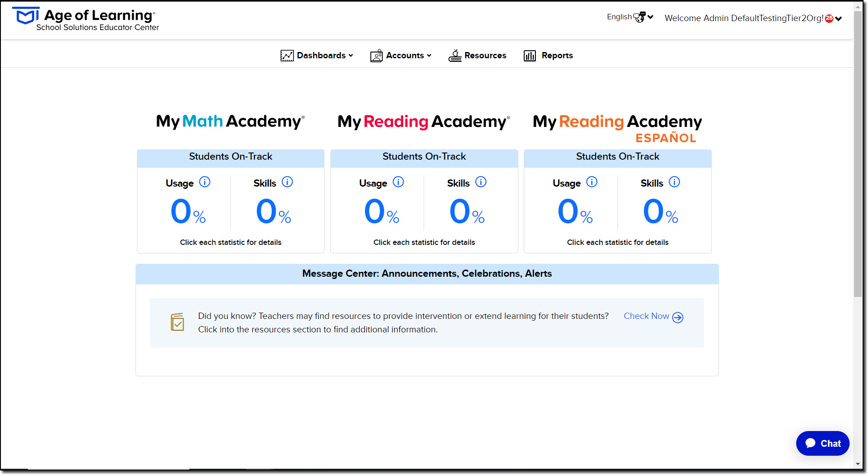Click the page vertical scrollbar thumb

click(858, 154)
